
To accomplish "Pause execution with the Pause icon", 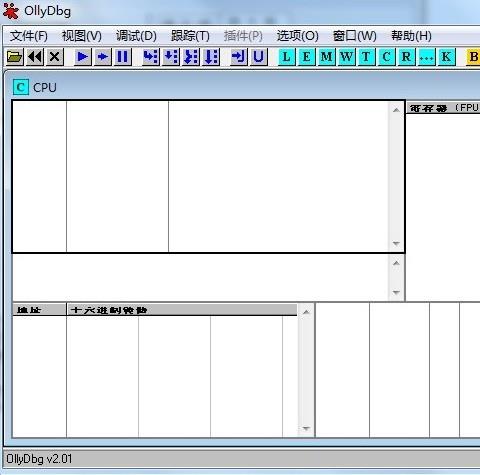I will point(123,57).
